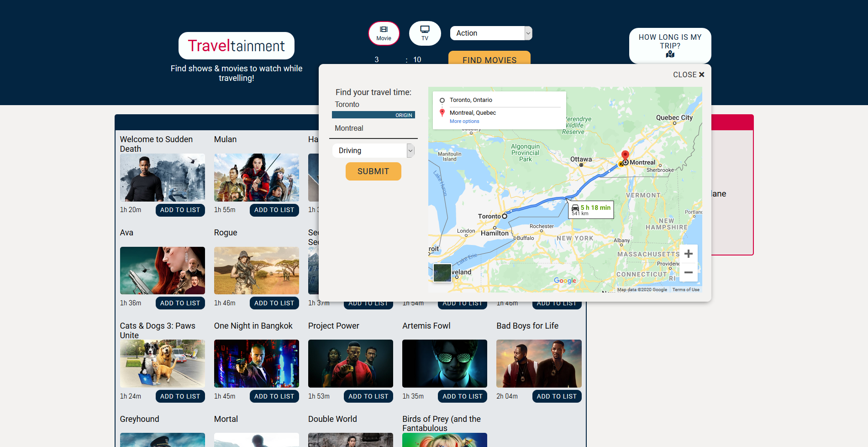Switch map to satellite view thumbnail
Image resolution: width=868 pixels, height=447 pixels.
[x=442, y=273]
